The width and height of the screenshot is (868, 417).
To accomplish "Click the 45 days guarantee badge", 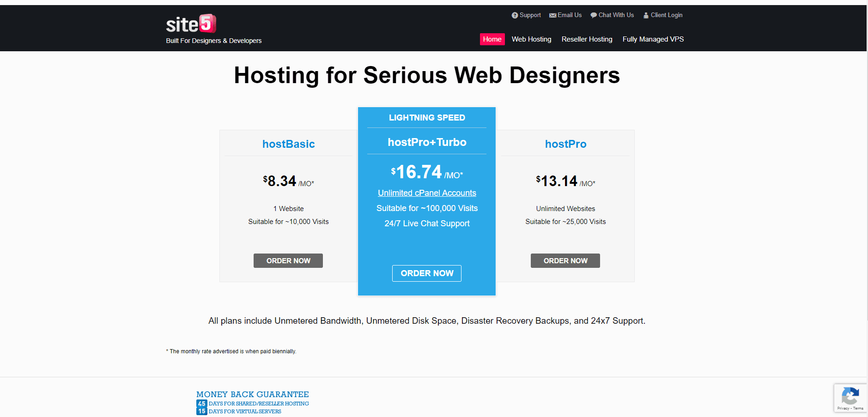I will pos(201,404).
